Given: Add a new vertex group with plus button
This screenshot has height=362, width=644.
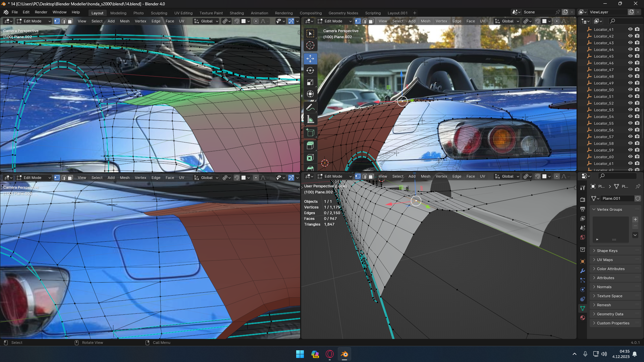Looking at the screenshot, I should click(x=635, y=220).
